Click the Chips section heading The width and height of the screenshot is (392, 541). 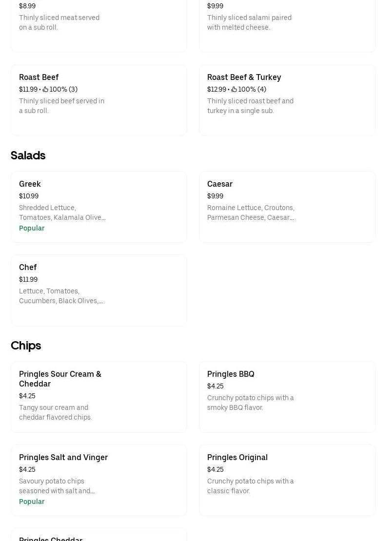pyautogui.click(x=26, y=346)
